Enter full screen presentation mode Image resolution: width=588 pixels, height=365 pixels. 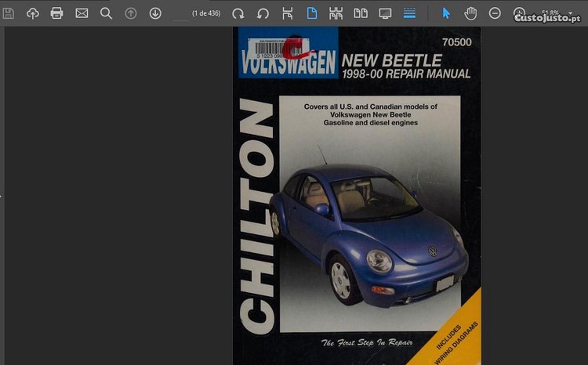[385, 13]
